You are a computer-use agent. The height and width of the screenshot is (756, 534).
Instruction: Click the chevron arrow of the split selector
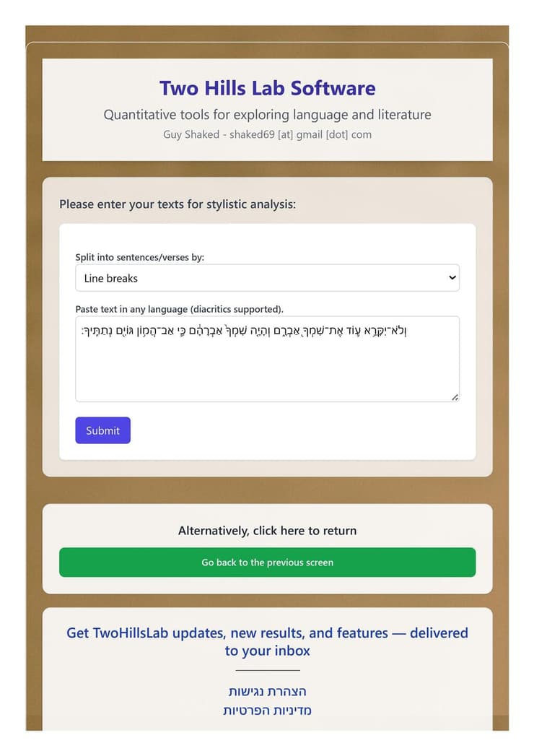[x=452, y=278]
